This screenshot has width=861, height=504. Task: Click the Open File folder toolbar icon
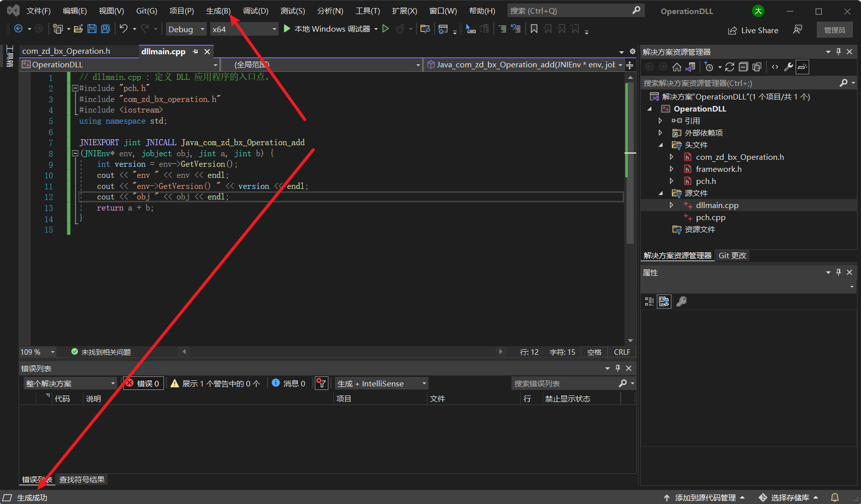click(78, 29)
